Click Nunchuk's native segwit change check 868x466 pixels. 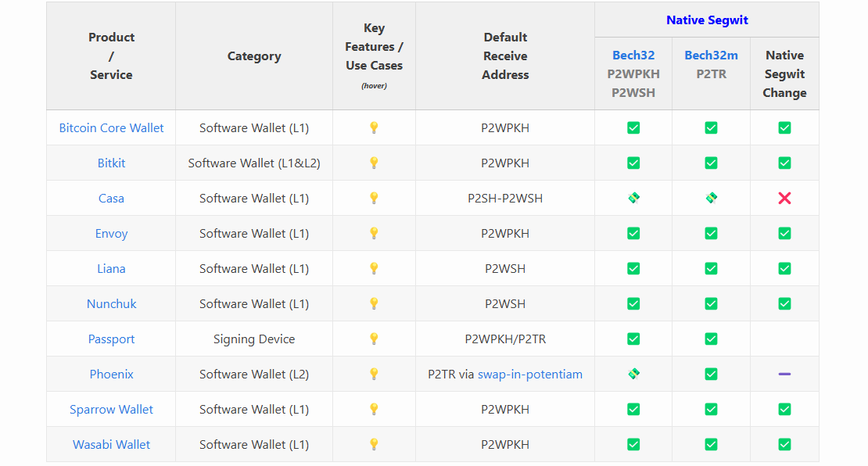pyautogui.click(x=784, y=304)
